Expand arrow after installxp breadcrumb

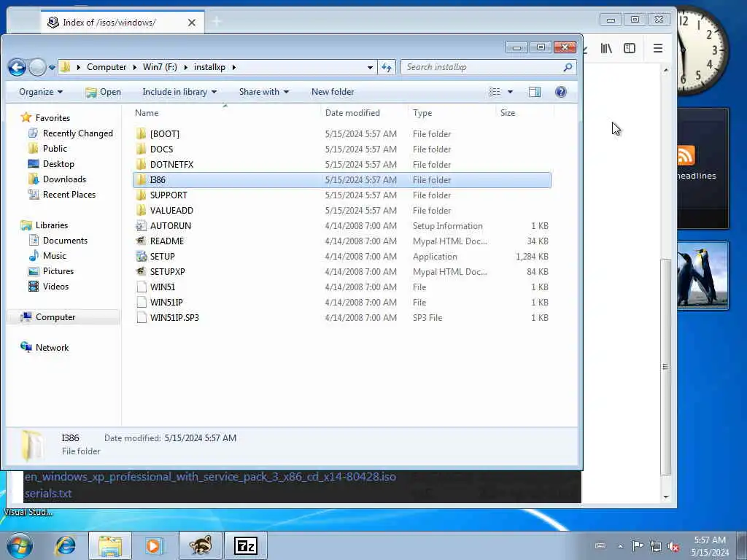click(234, 67)
